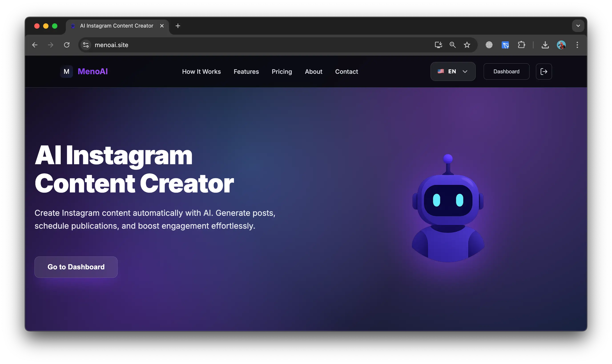Go to Features section
The width and height of the screenshot is (612, 364).
pyautogui.click(x=246, y=72)
